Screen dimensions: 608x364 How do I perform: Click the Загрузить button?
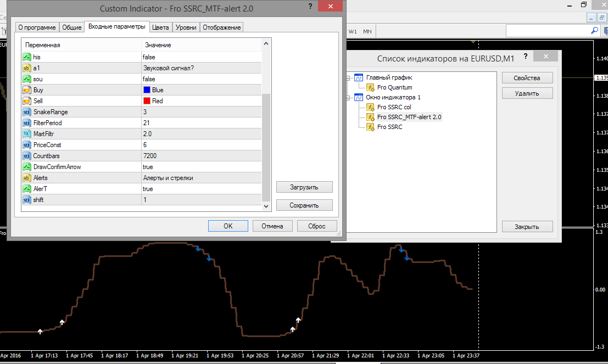click(x=304, y=187)
